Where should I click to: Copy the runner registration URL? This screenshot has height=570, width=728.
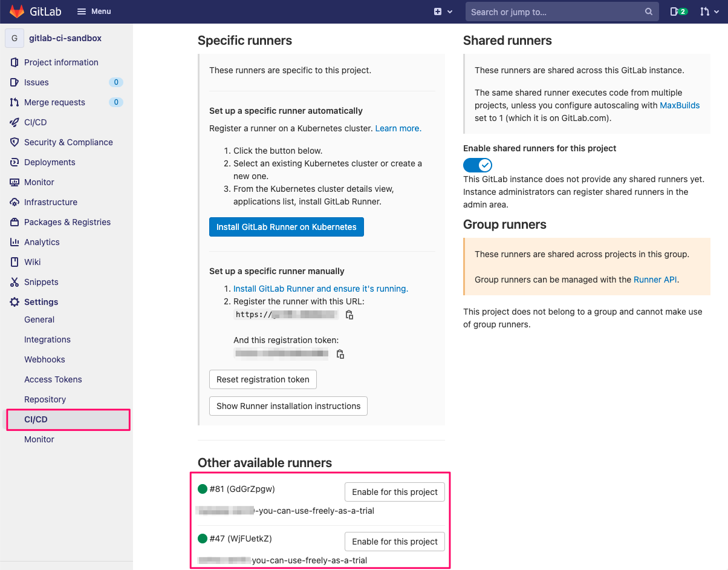349,315
